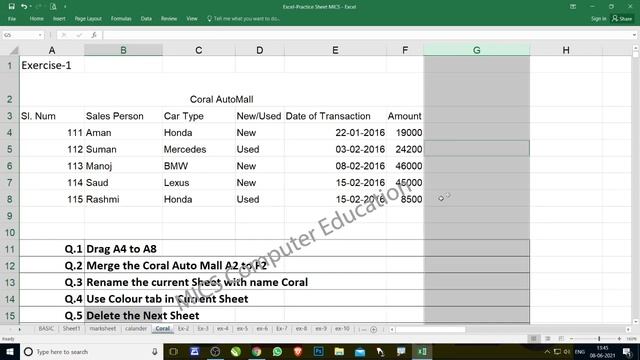
Task: Switch to the calander sheet tab
Action: [136, 329]
